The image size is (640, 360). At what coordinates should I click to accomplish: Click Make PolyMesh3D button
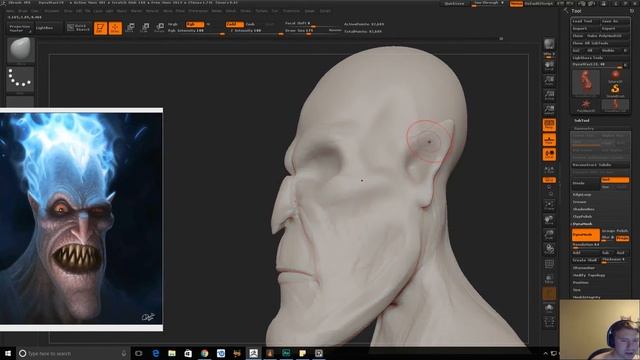pos(607,36)
